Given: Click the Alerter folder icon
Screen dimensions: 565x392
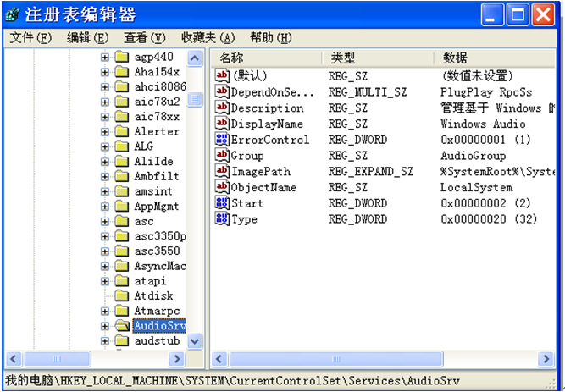Looking at the screenshot, I should pyautogui.click(x=122, y=131).
